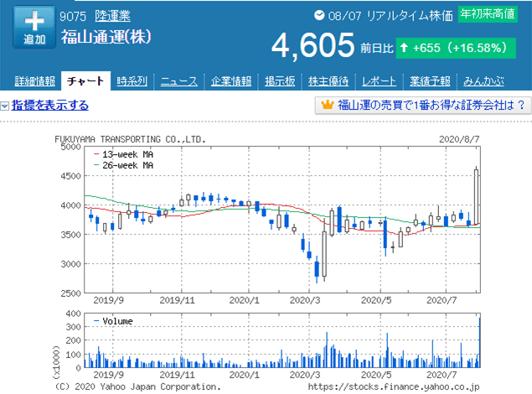The image size is (532, 394).
Task: Expand the arrow beside 指標を表示する
Action: (4, 106)
